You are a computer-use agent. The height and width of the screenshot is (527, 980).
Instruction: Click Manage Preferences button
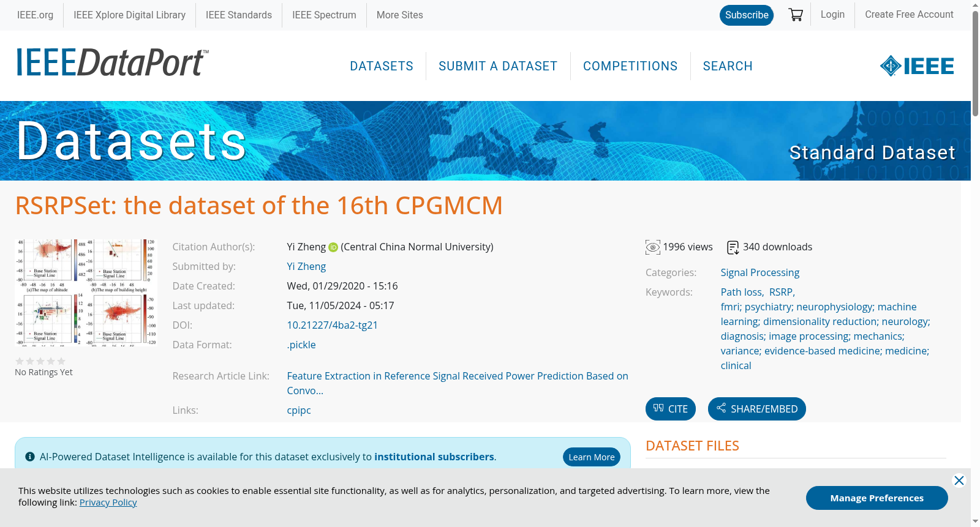pos(877,498)
